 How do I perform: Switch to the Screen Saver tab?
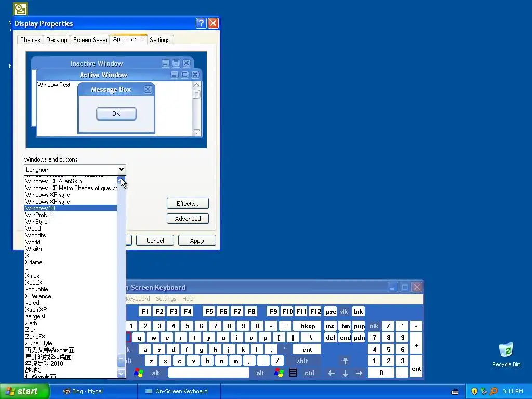pos(90,40)
